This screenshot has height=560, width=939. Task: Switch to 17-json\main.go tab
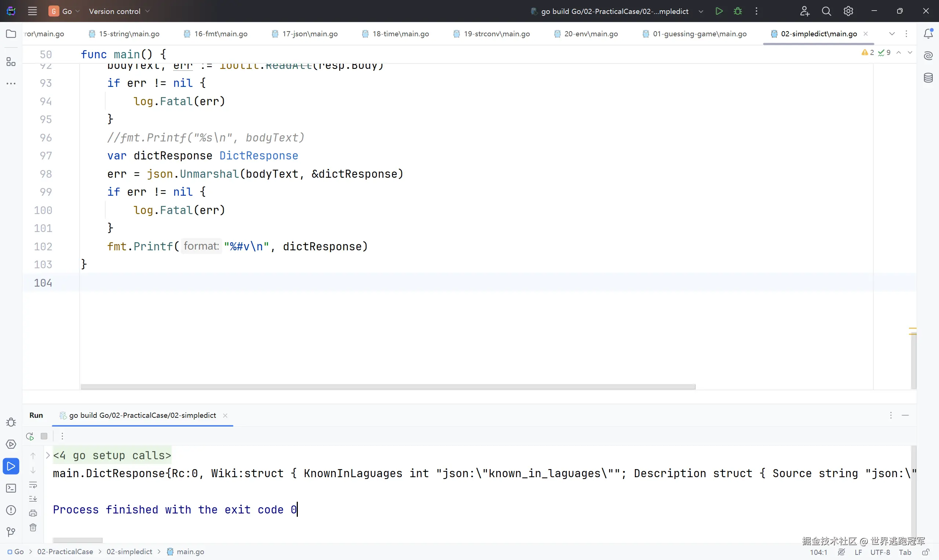(310, 34)
